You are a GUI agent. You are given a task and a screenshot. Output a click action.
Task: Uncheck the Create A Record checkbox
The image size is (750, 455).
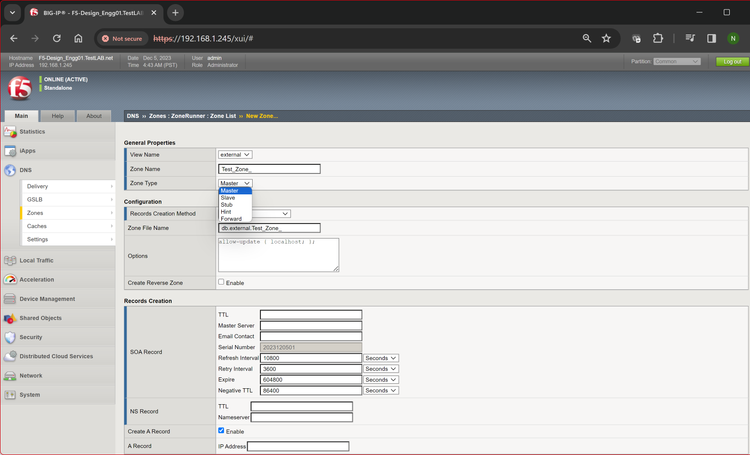click(221, 431)
